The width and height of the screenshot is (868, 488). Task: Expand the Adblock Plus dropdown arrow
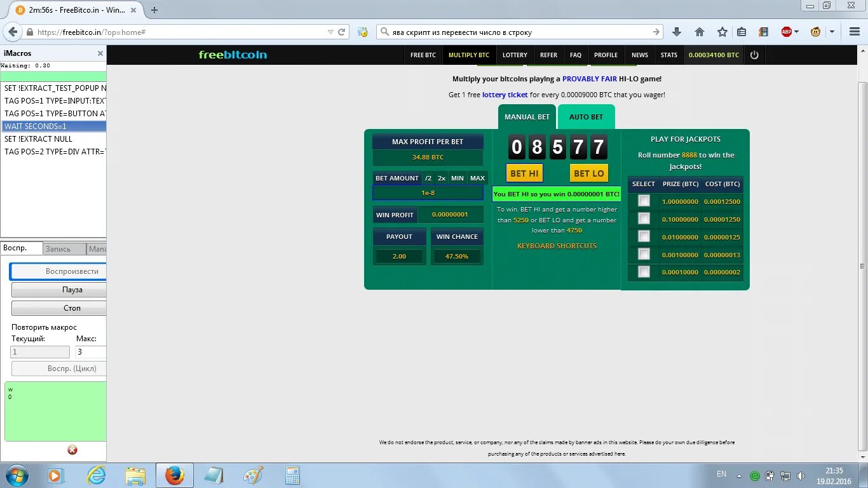coord(797,32)
